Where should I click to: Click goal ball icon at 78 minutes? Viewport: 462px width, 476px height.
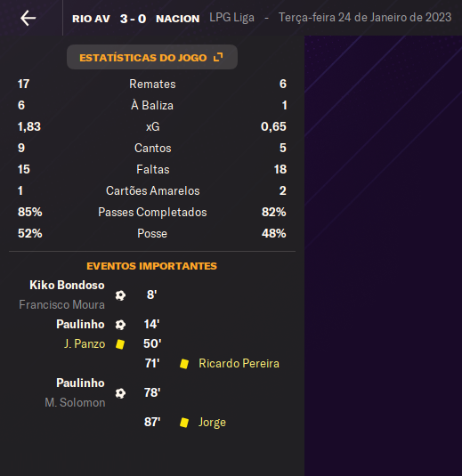click(x=120, y=393)
